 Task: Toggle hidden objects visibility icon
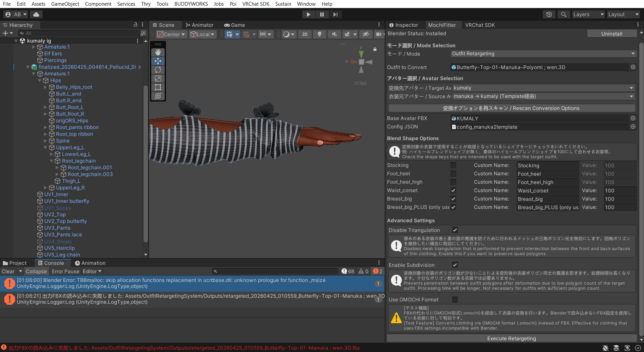point(366,34)
